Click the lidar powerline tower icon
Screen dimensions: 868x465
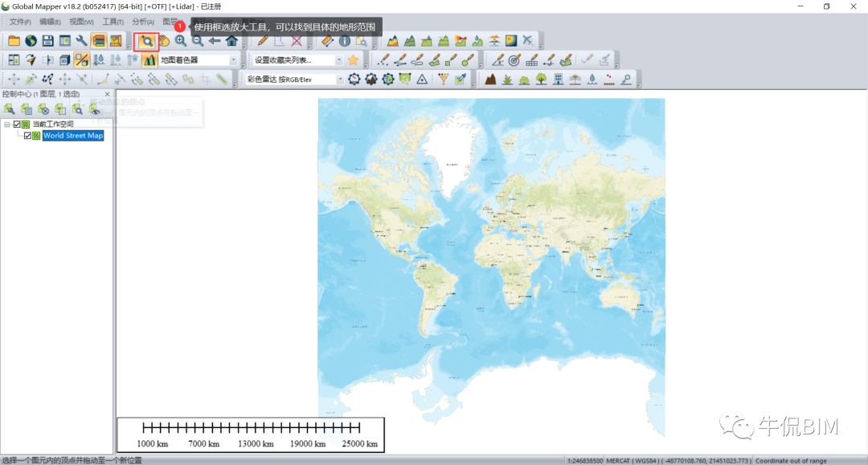pyautogui.click(x=575, y=79)
